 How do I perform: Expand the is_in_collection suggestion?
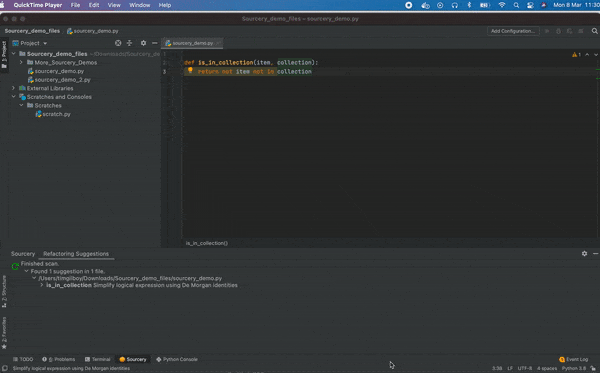click(42, 285)
